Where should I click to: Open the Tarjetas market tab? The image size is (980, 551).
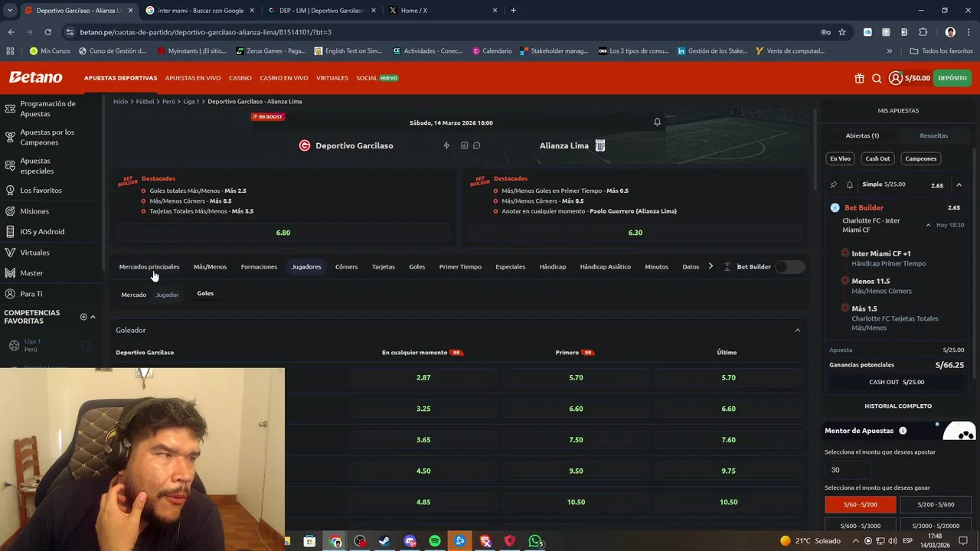point(384,266)
